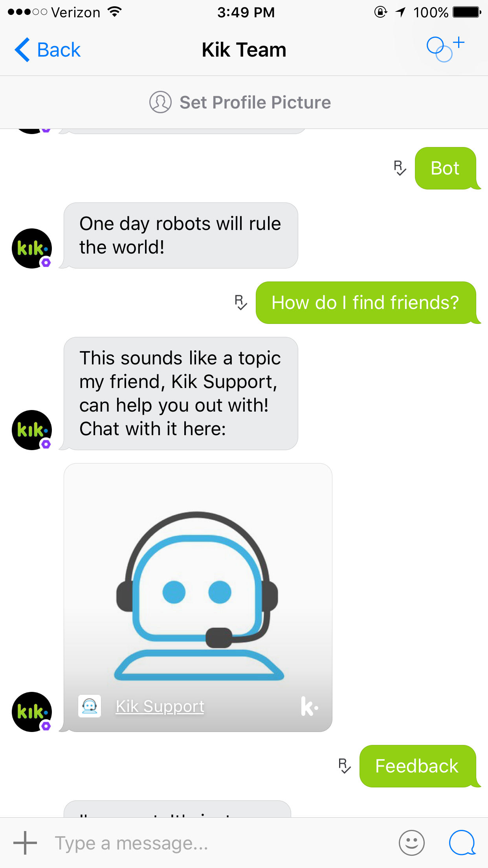
Task: Click the Back text button
Action: (x=59, y=50)
